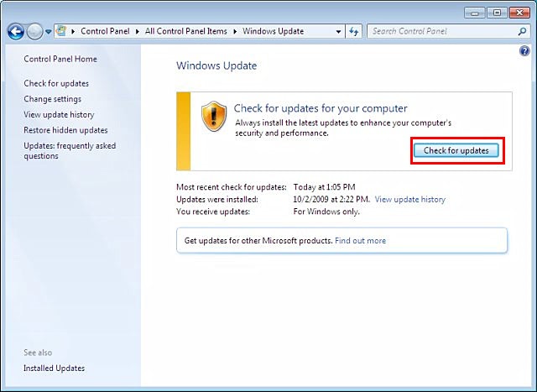Select Windows Update breadcrumb segment

click(x=273, y=31)
